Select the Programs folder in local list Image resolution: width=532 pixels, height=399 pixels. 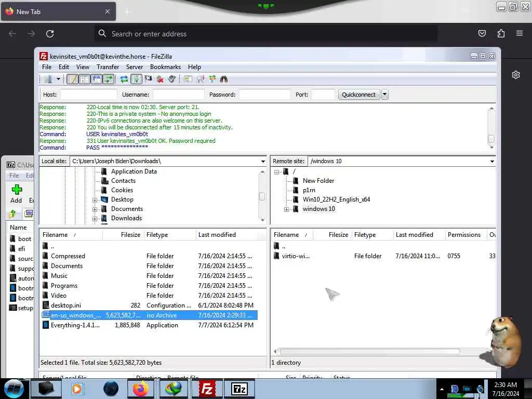point(64,286)
